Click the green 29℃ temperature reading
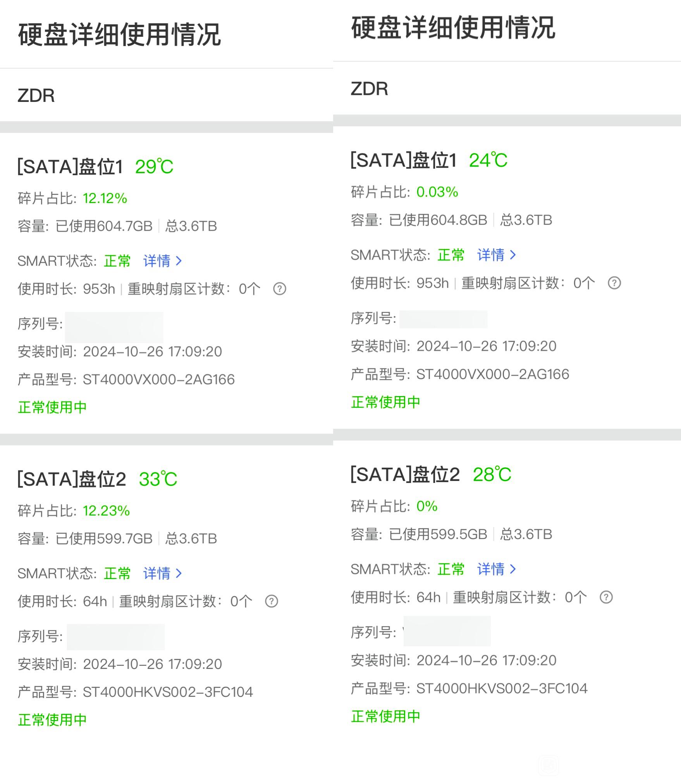 click(x=154, y=167)
